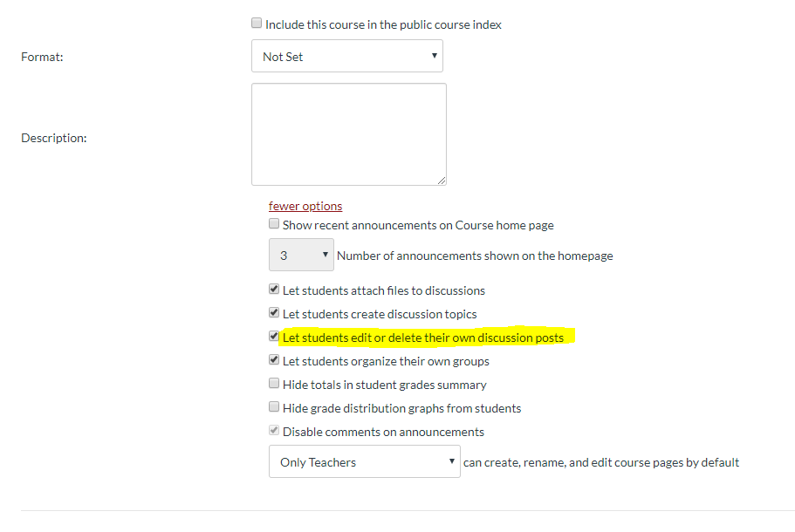Click the 'Format:' field label

pos(42,57)
